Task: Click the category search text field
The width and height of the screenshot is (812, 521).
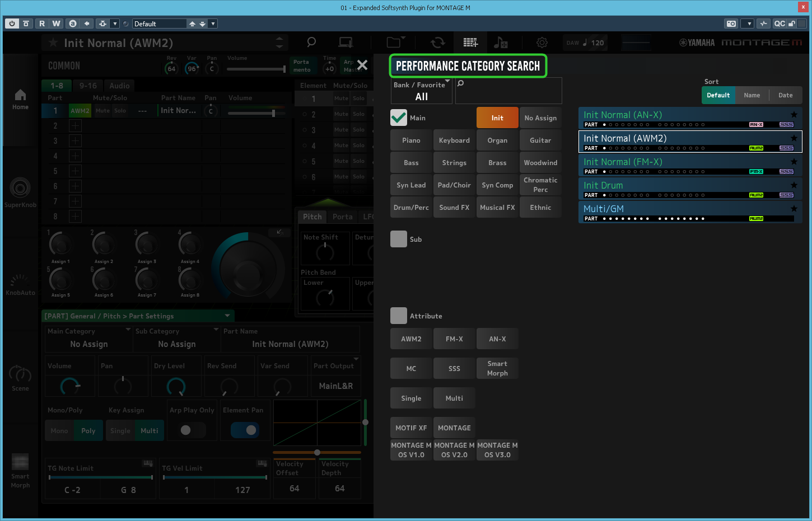Action: click(x=508, y=91)
